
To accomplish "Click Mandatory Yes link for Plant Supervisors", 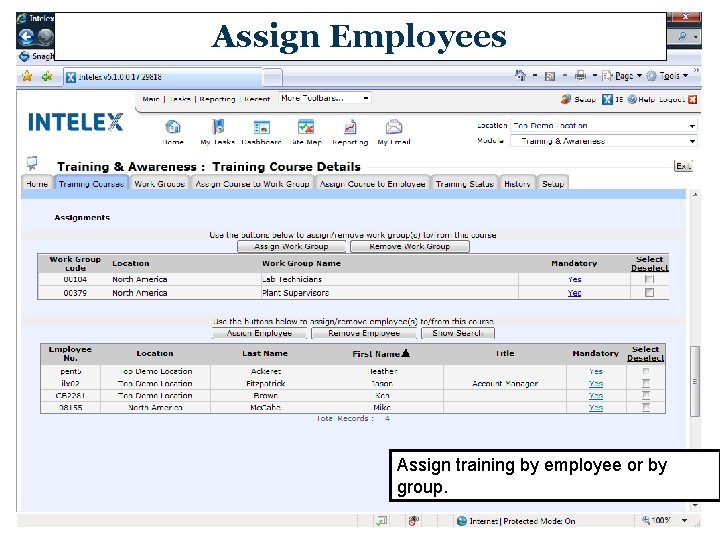I will (x=574, y=292).
